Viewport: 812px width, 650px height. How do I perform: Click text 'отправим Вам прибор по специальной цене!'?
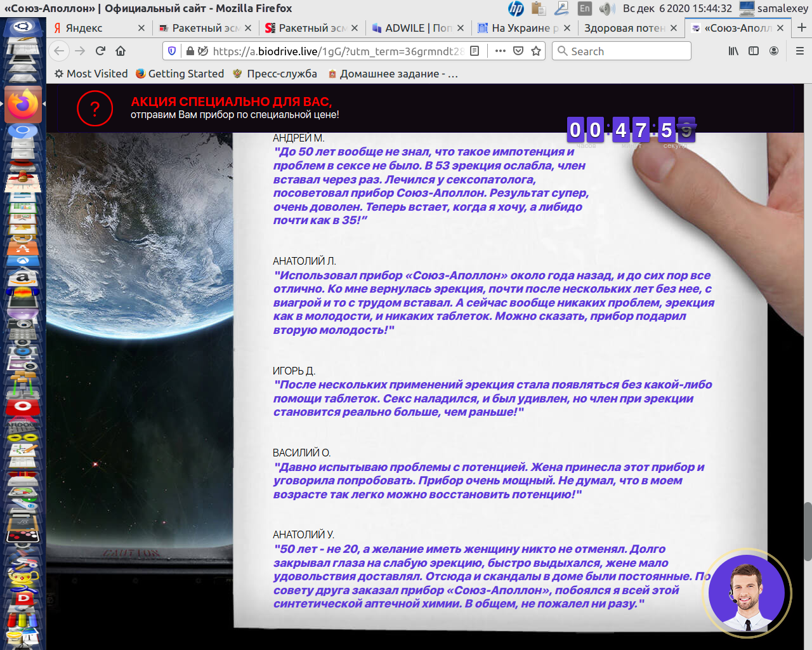point(235,115)
